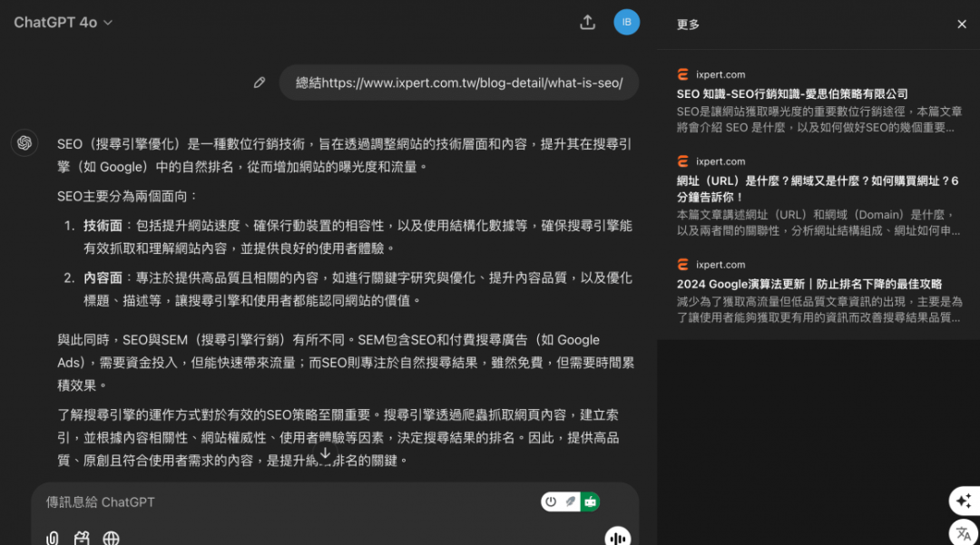Click ixpert.com favicon of URL article source

(x=682, y=161)
